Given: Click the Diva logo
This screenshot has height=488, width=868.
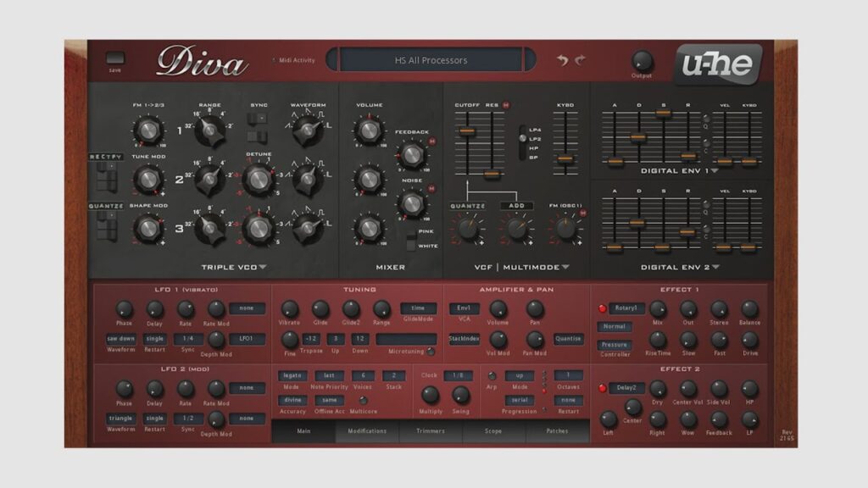Looking at the screenshot, I should point(202,61).
